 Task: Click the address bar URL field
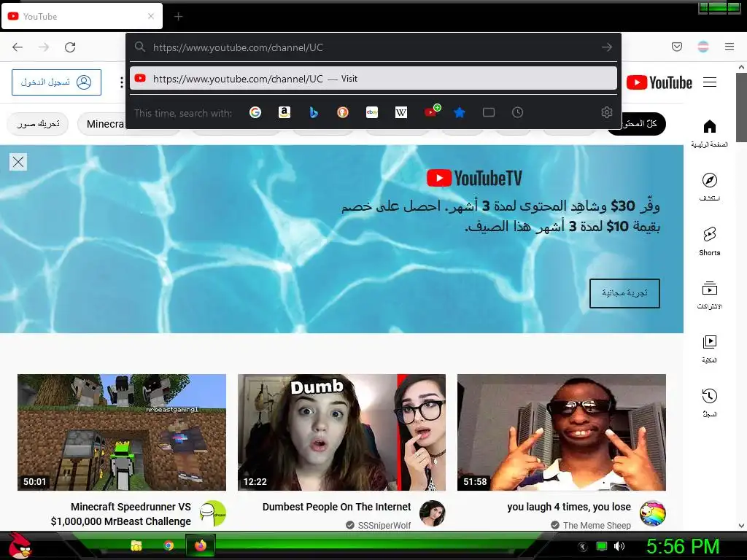373,47
